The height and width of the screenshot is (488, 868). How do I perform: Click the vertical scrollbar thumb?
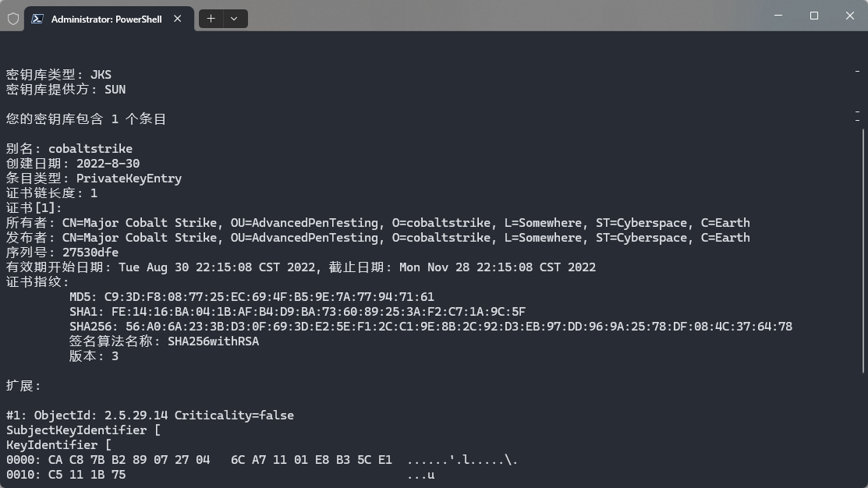(863, 251)
